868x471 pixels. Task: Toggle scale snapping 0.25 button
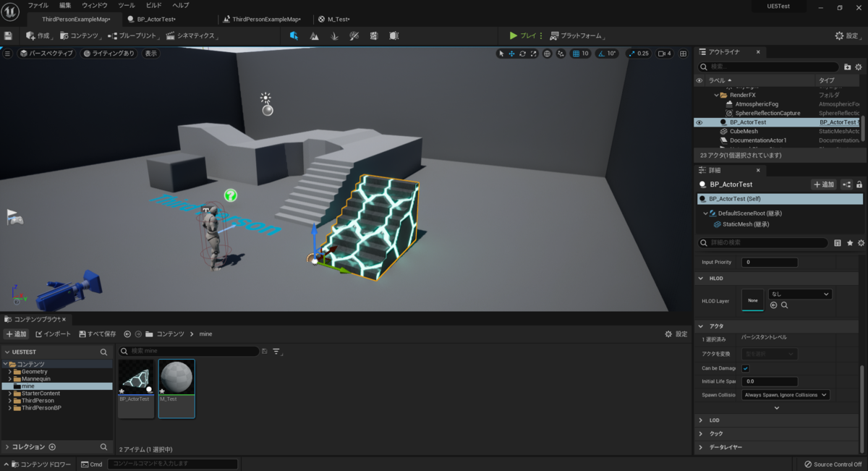pos(638,54)
